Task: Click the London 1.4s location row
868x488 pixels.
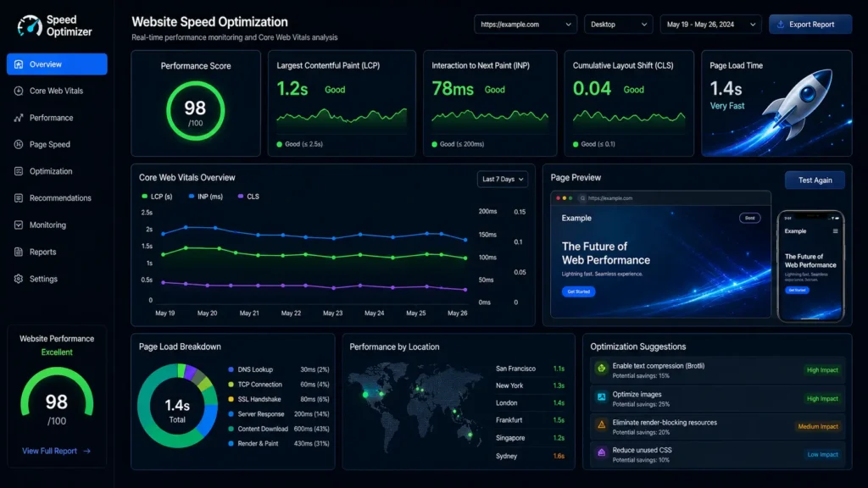Action: pyautogui.click(x=531, y=402)
